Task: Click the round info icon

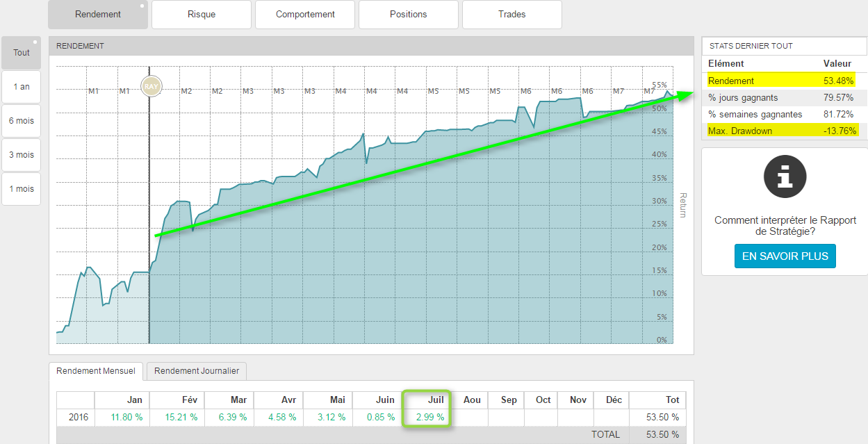Action: 785,177
